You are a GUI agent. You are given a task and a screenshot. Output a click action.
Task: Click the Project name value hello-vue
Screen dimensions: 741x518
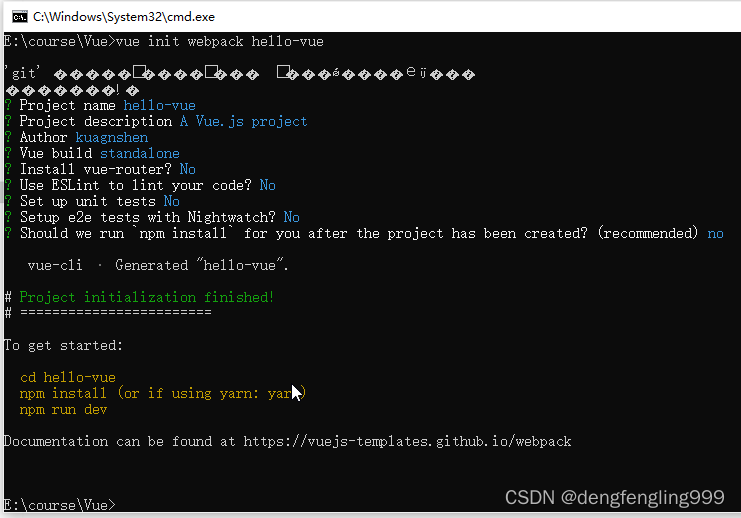point(160,105)
